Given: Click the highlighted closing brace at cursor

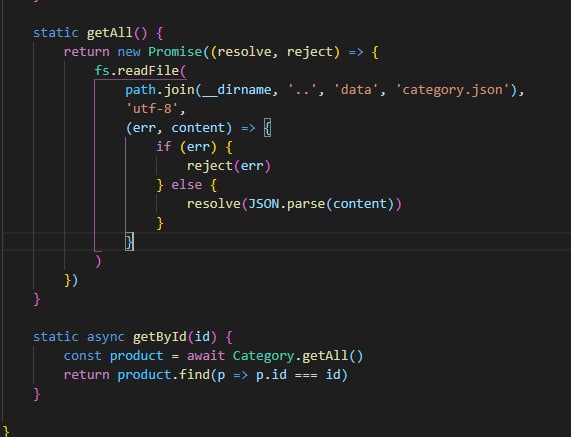Looking at the screenshot, I should (x=129, y=241).
